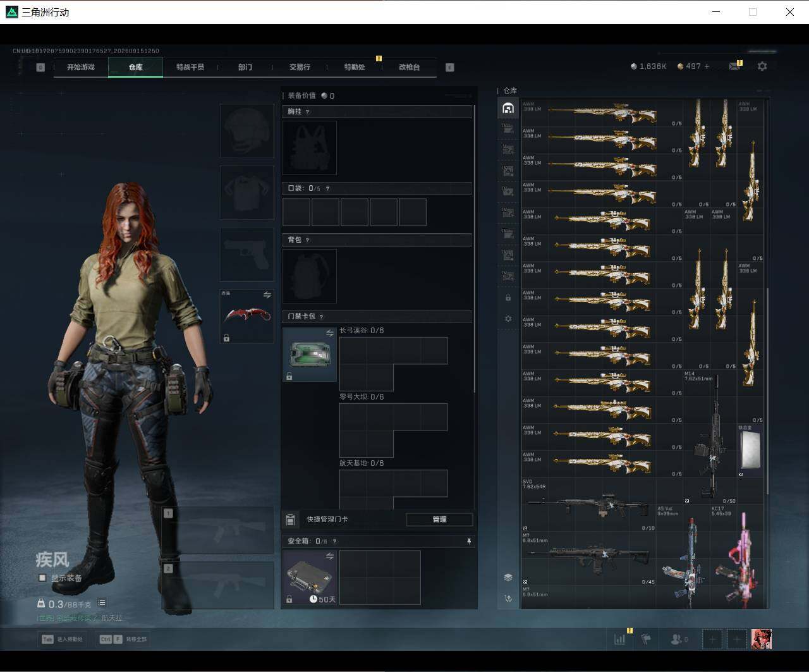Open the weight details list icon
Viewport: 809px width, 672px height.
(102, 603)
